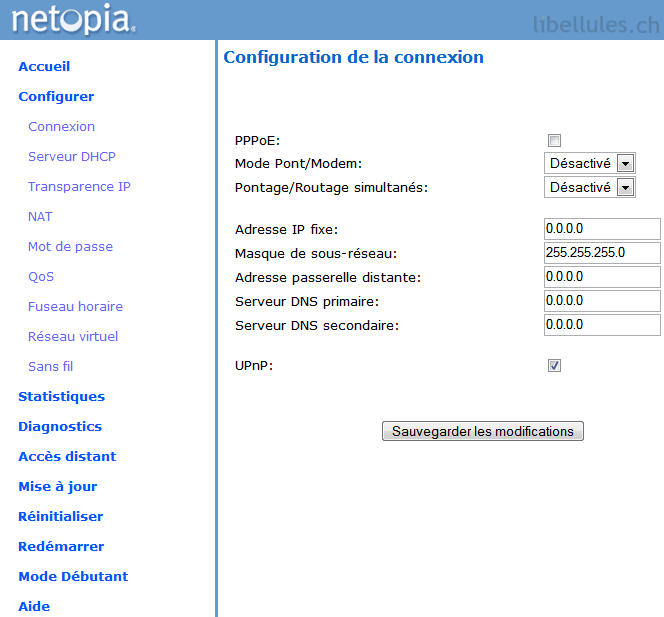Open the Aide page
The width and height of the screenshot is (664, 617).
tap(34, 606)
